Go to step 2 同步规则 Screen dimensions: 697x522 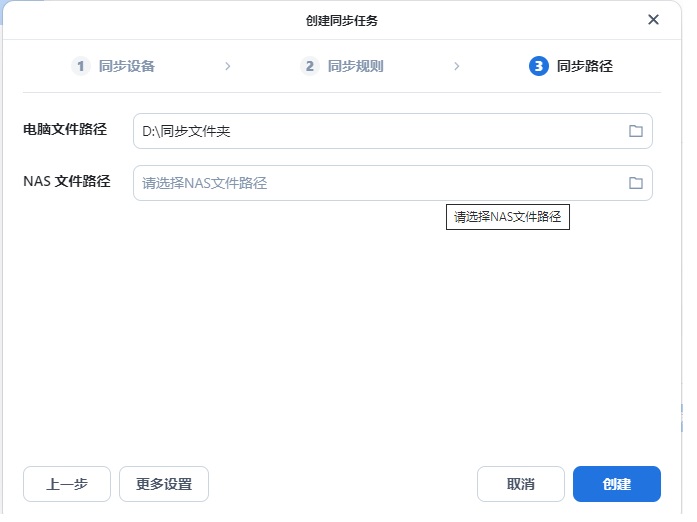pos(342,66)
